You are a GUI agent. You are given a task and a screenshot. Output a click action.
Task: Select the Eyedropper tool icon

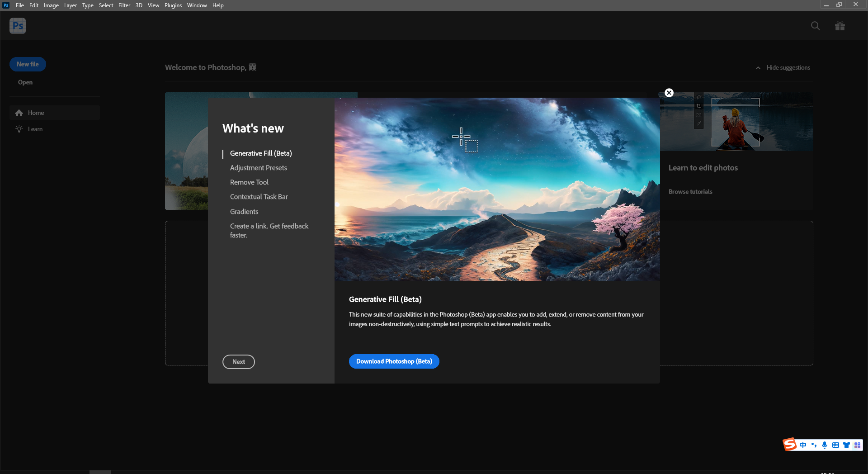pos(699,123)
